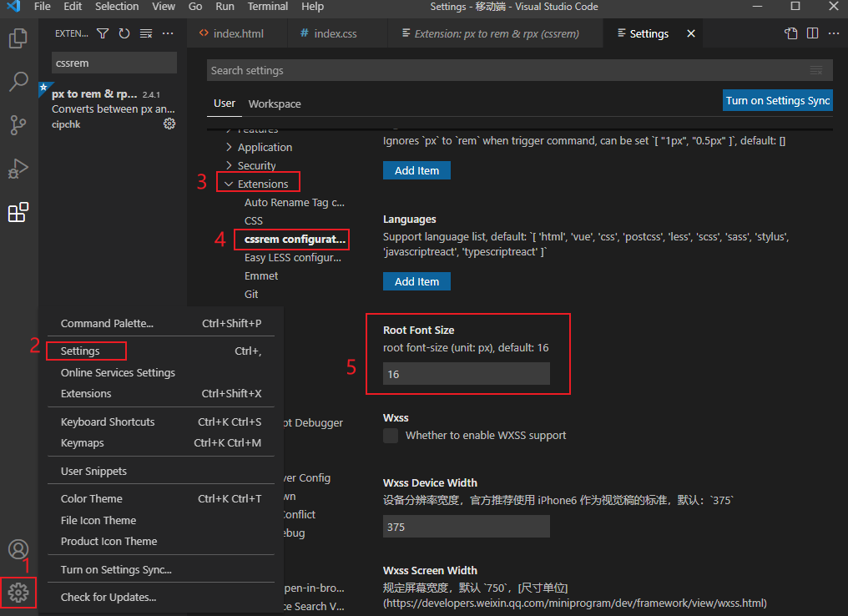Viewport: 848px width, 616px height.
Task: Click Add Item under Languages setting
Action: [416, 281]
